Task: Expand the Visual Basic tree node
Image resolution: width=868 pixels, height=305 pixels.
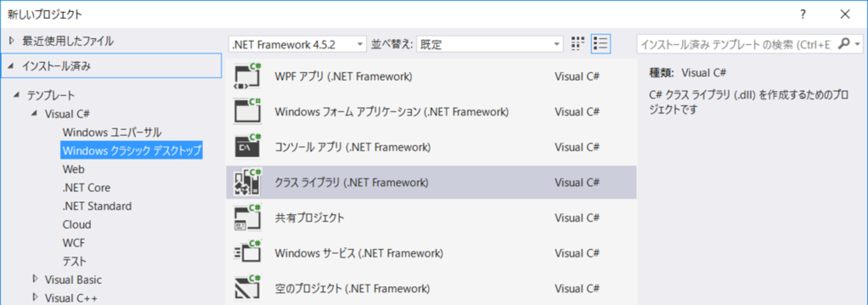Action: (35, 280)
